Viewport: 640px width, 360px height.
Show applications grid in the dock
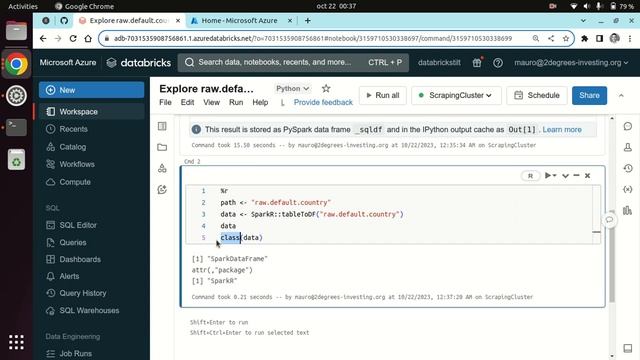pyautogui.click(x=16, y=342)
